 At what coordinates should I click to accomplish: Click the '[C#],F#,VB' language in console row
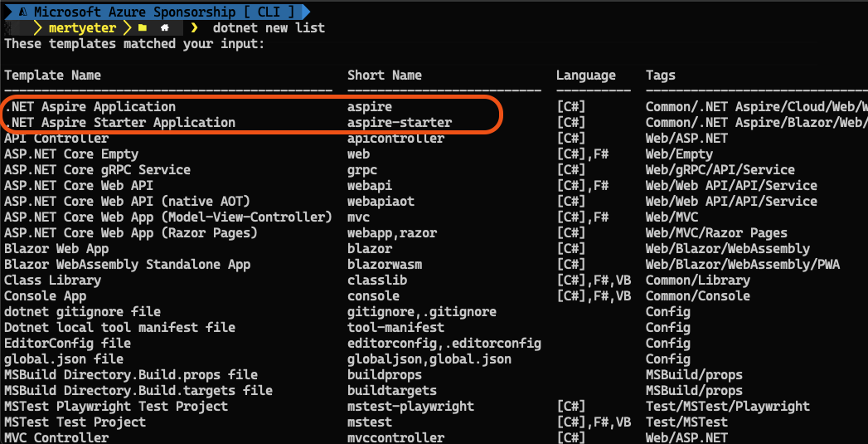(594, 296)
